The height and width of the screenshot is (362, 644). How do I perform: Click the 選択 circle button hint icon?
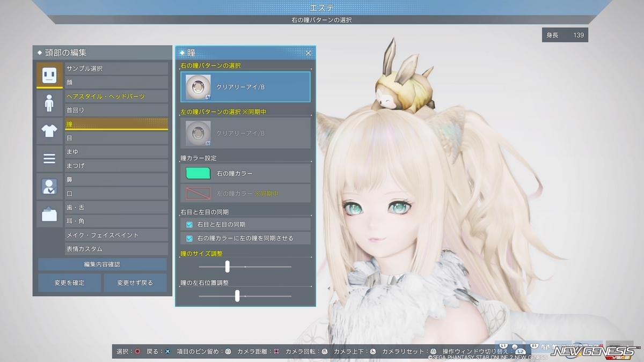coord(138,351)
